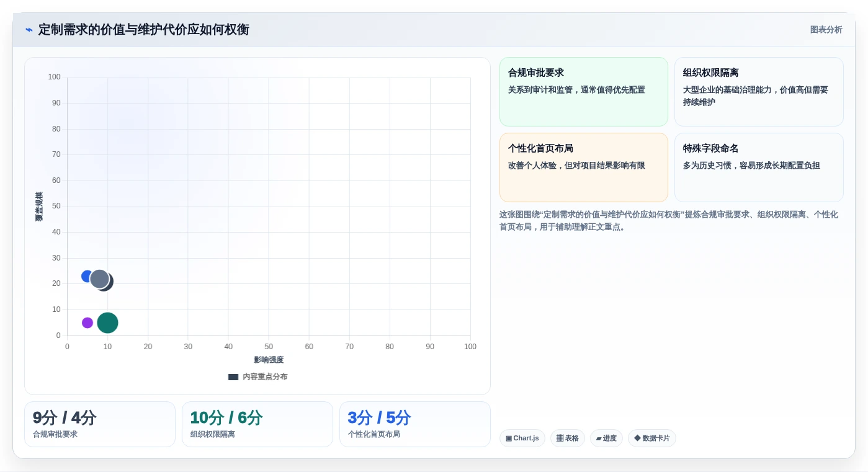The width and height of the screenshot is (868, 472).
Task: Open the 组织权限隔离 card
Action: pyautogui.click(x=759, y=92)
